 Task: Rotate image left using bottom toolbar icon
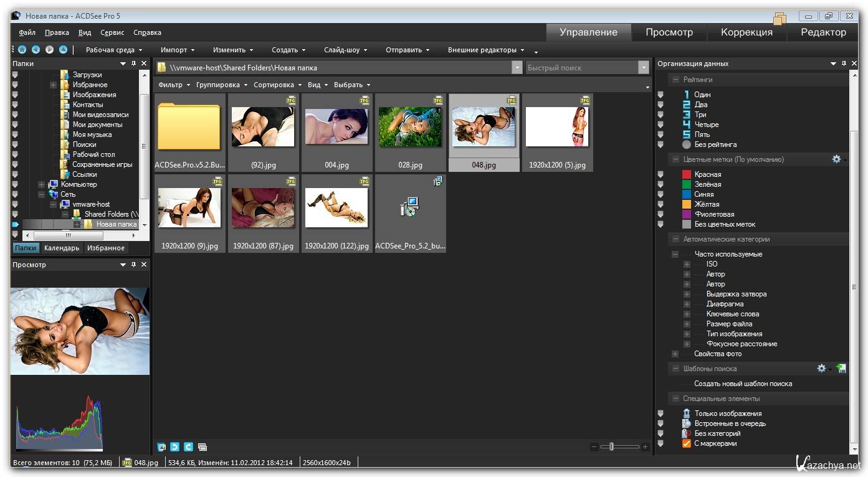pyautogui.click(x=174, y=446)
